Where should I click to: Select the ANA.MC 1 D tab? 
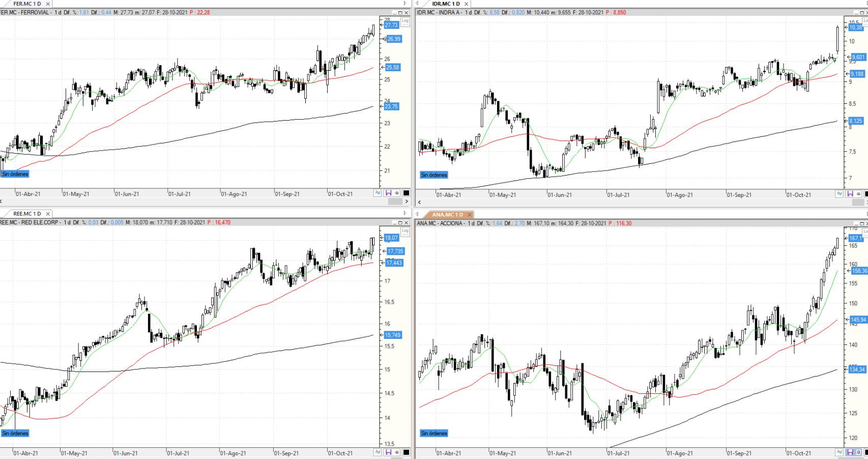point(448,214)
